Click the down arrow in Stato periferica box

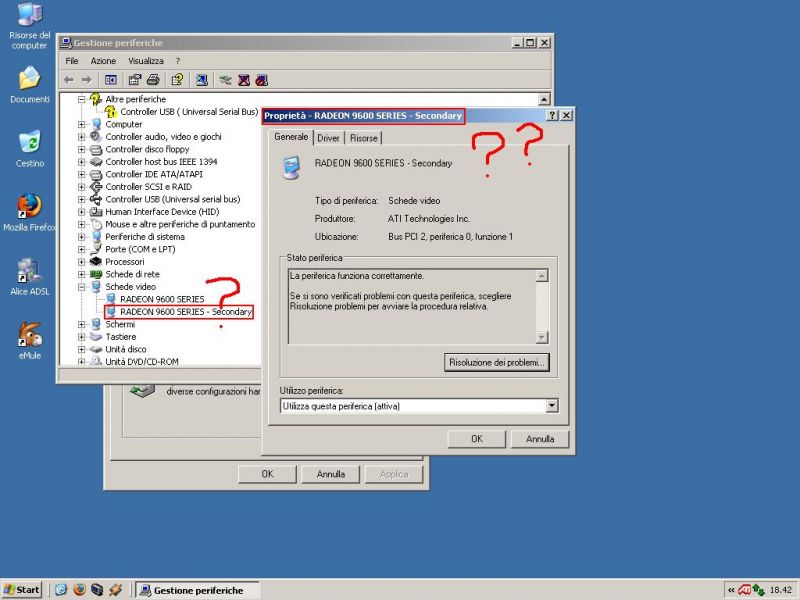click(542, 337)
